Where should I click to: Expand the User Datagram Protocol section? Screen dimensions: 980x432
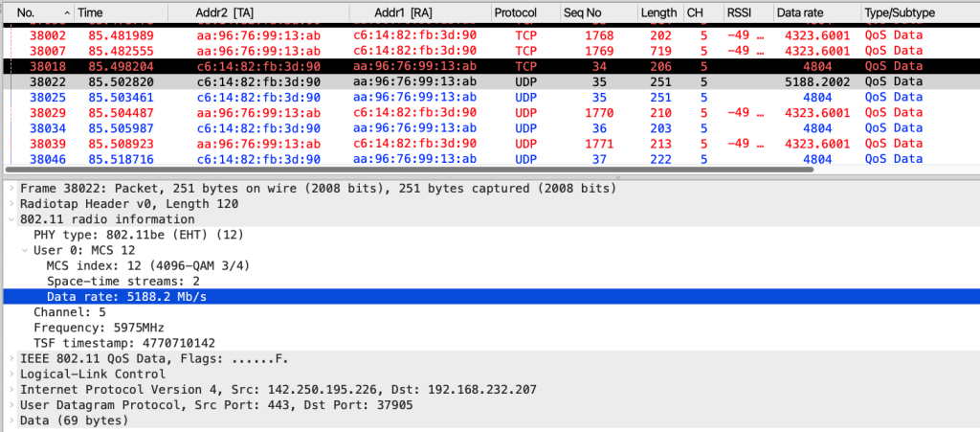pos(11,405)
